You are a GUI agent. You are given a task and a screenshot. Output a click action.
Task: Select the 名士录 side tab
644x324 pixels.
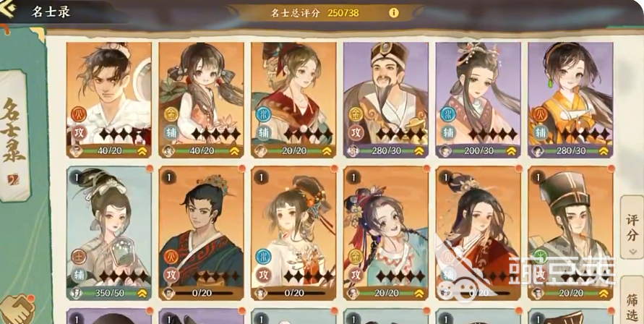click(14, 136)
